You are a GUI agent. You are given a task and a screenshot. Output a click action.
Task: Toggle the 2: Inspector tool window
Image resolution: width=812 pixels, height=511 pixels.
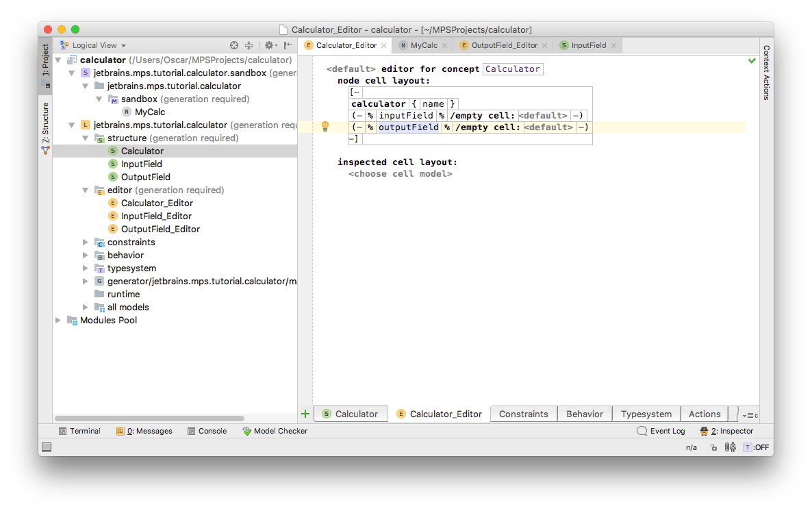pos(726,431)
